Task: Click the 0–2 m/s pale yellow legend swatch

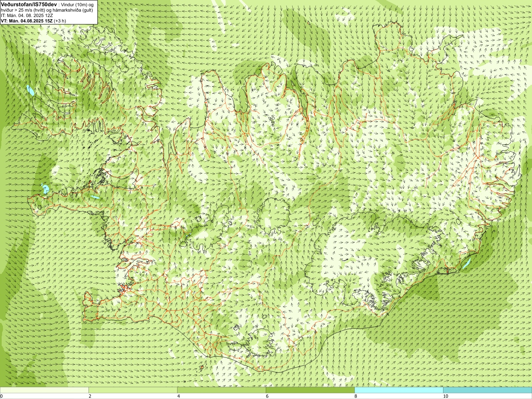Action: point(44,390)
